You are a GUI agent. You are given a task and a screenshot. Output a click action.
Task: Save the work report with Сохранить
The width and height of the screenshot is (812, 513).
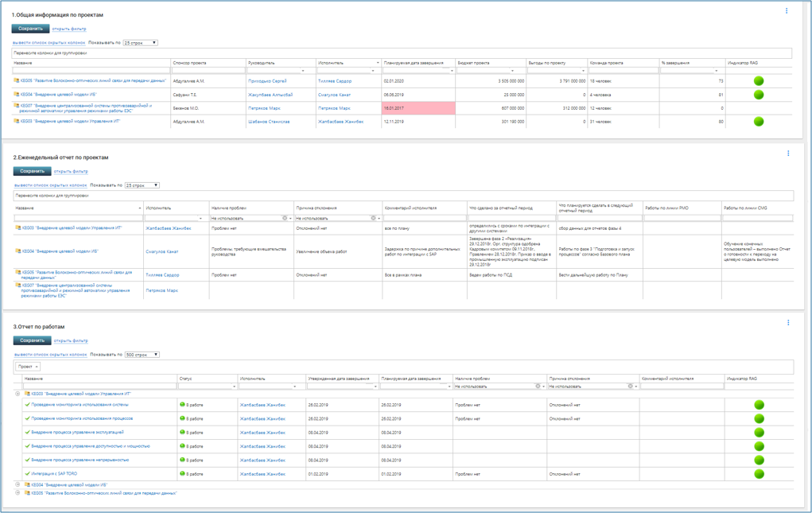tap(32, 340)
